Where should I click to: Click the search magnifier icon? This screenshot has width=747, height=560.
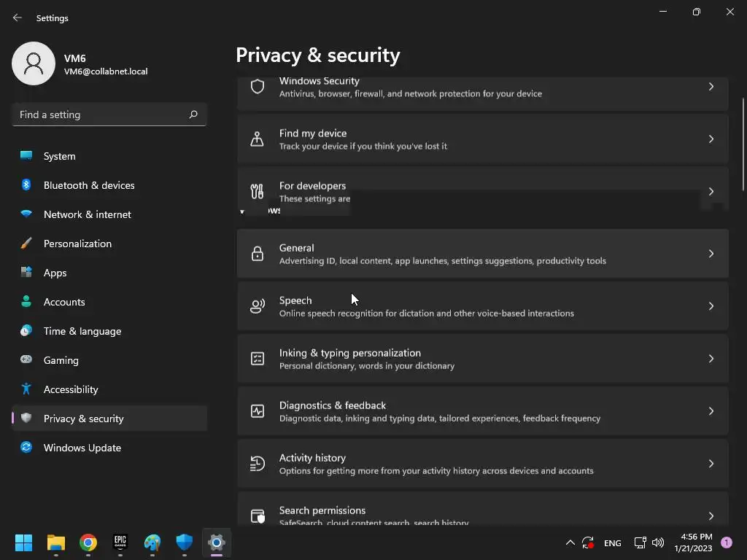[x=193, y=114]
